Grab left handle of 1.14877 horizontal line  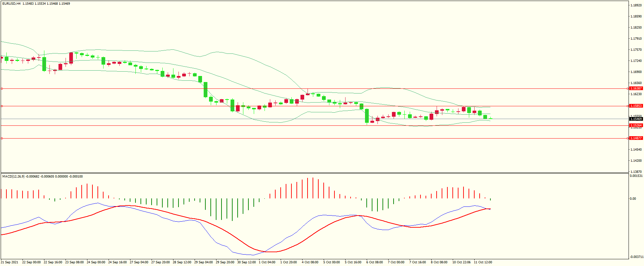tap(2, 139)
